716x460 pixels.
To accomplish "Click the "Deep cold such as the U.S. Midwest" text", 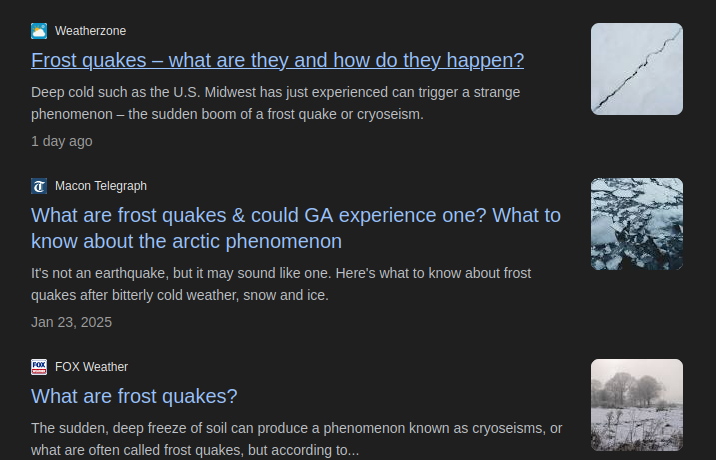I will click(x=275, y=92).
